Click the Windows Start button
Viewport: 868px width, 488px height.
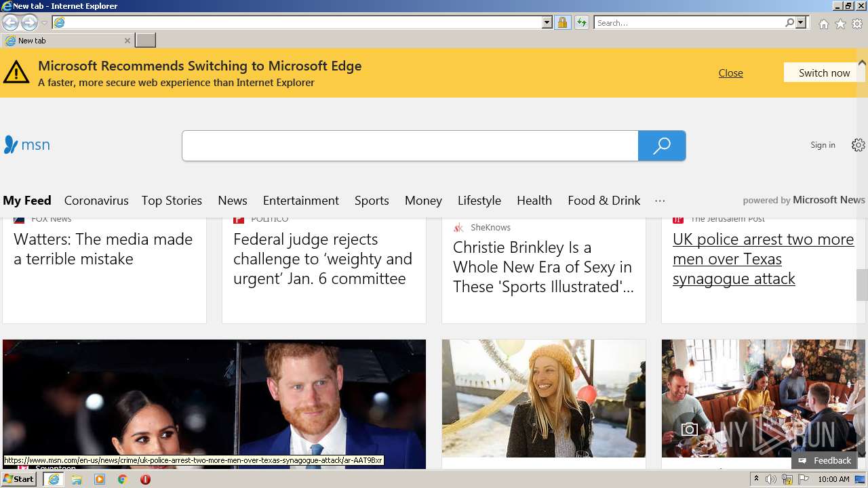(19, 479)
